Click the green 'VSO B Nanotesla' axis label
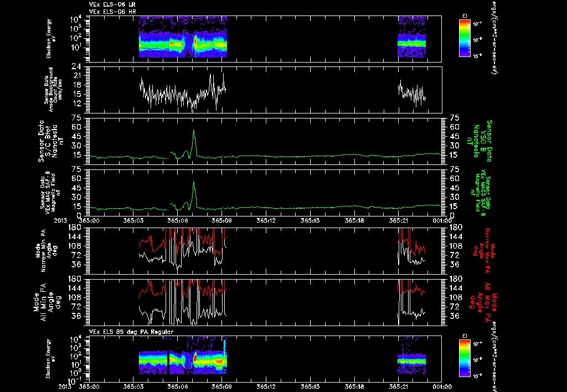Screen dimensions: 567x392 480,141
